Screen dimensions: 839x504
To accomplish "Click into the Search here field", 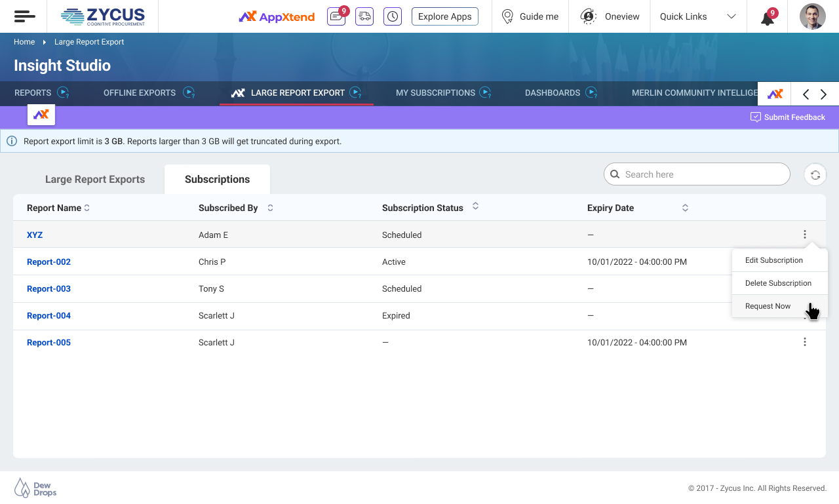I will [701, 174].
